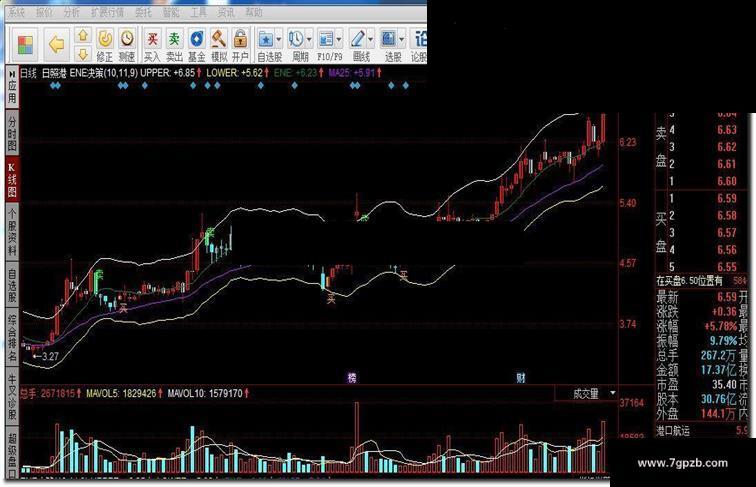The height and width of the screenshot is (487, 756).
Task: Collapse the 应用 sidebar arrow
Action: pos(12,74)
